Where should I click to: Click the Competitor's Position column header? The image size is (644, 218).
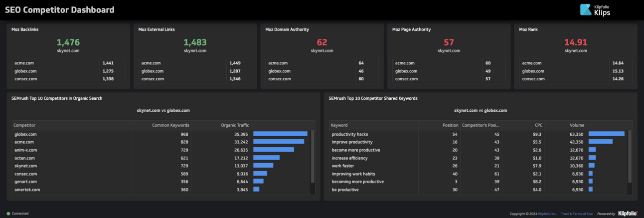coord(481,125)
